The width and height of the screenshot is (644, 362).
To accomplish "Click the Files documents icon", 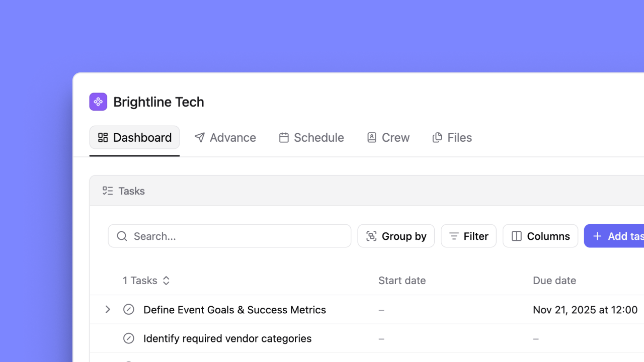I will (437, 137).
